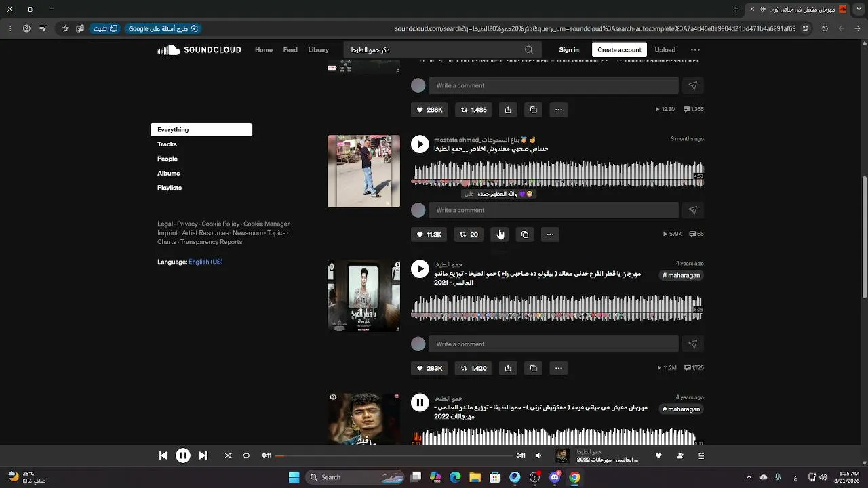Copy link of track with 286K likes
This screenshot has height=488, width=868.
pos(534,110)
